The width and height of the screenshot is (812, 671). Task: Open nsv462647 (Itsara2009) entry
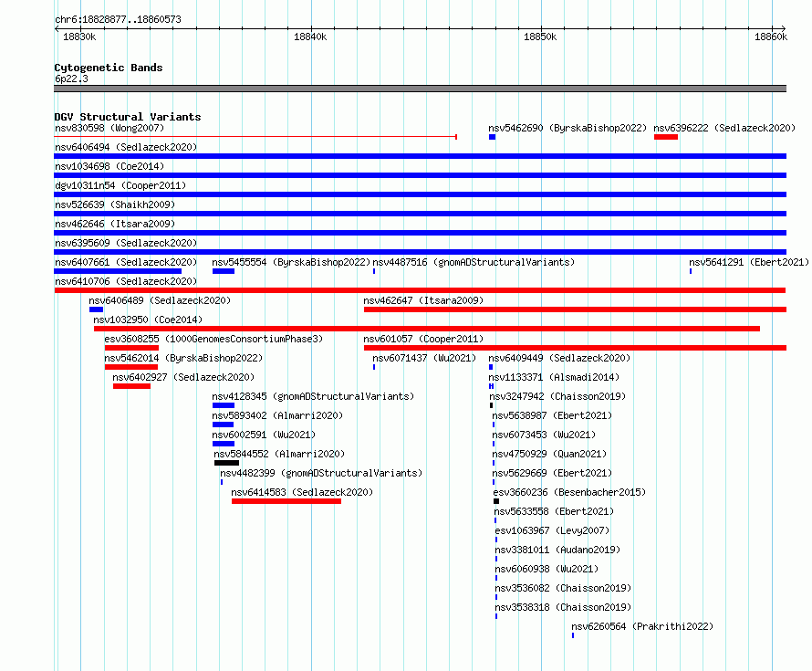point(423,300)
